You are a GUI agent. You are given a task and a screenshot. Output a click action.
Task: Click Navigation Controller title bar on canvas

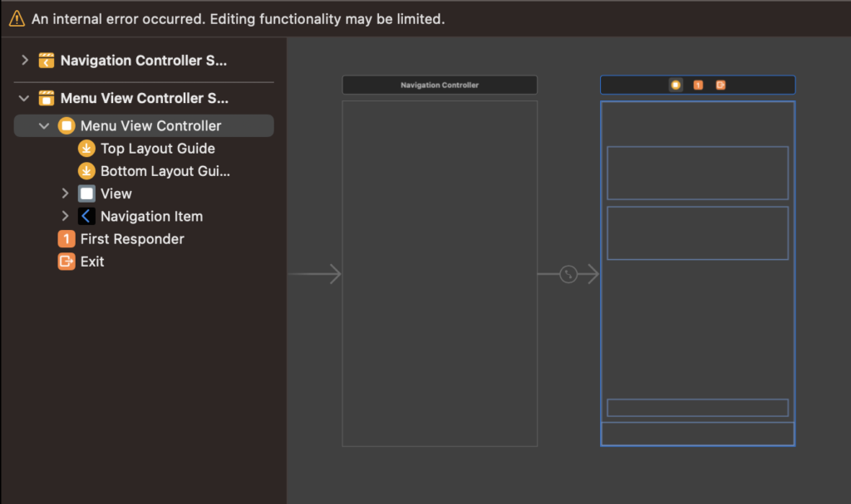[x=440, y=85]
